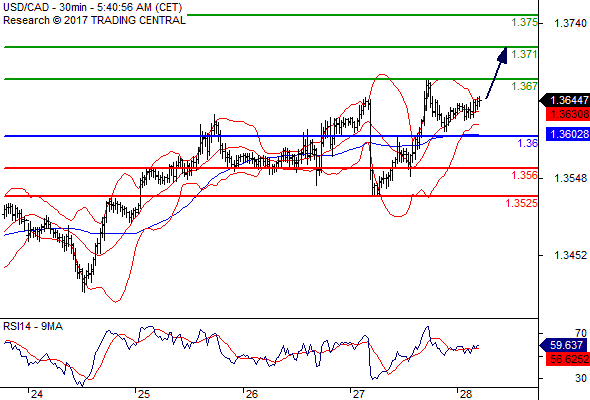Click the blue 1.36028 pivot price tag

pos(568,134)
